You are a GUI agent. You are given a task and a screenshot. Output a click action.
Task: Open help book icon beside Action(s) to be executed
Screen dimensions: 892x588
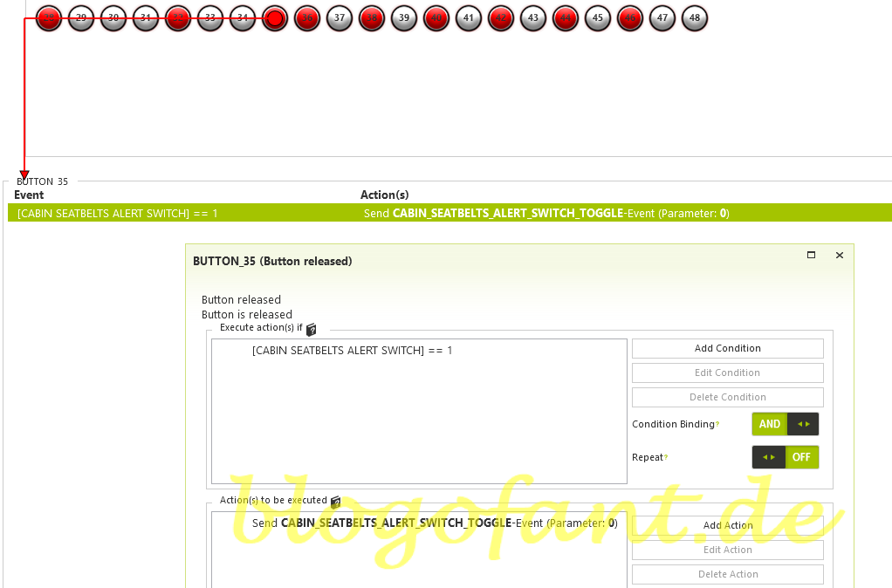pyautogui.click(x=336, y=502)
